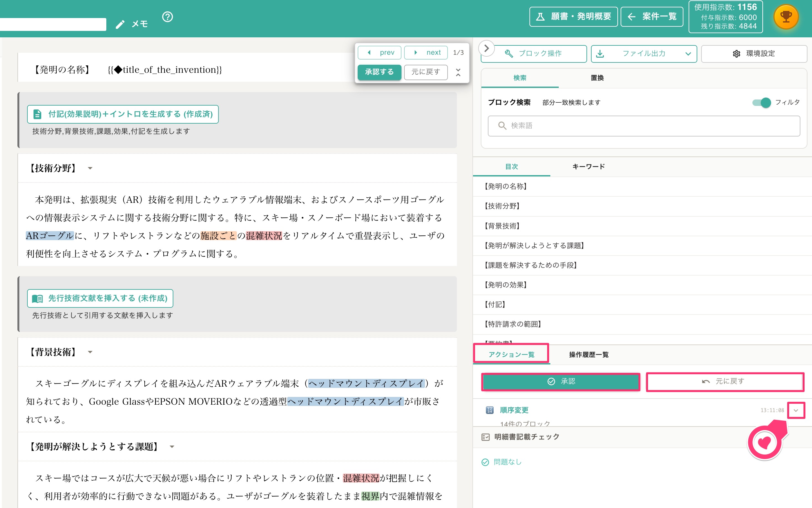Viewport: 812px width, 508px height.
Task: Jump to 【特許請求の範囲】 in contents
Action: tap(642, 324)
